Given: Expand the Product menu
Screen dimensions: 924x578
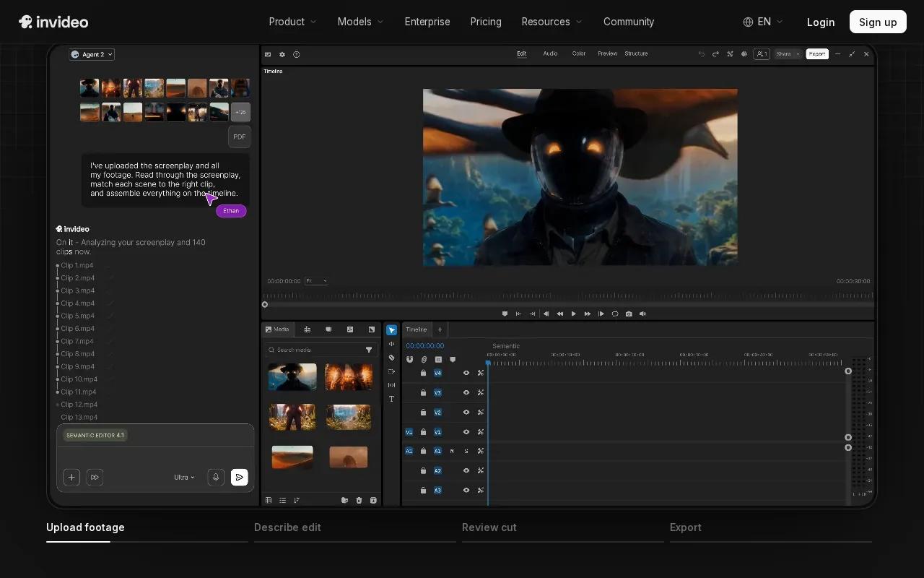Looking at the screenshot, I should click(293, 22).
